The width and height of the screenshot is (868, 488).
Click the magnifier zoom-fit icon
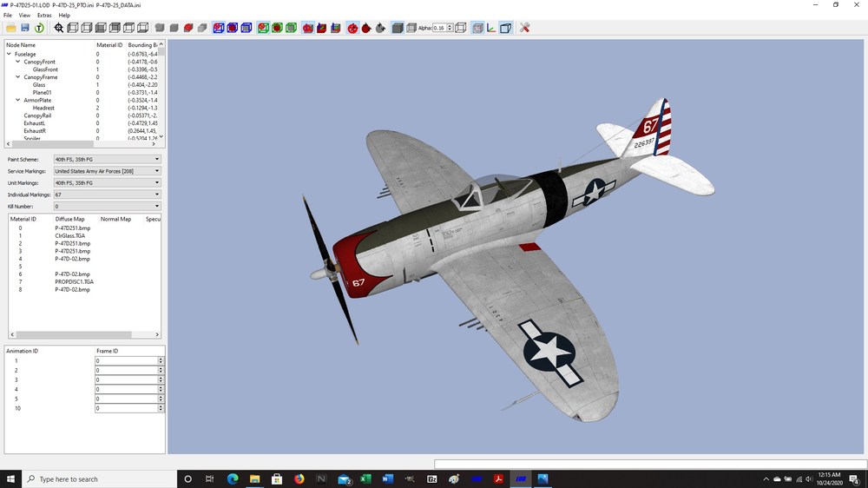[x=59, y=28]
